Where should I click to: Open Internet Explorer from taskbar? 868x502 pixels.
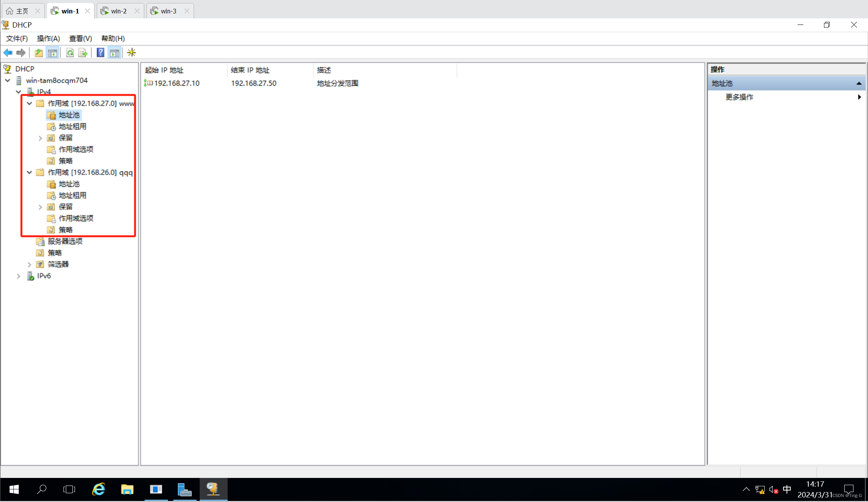pyautogui.click(x=98, y=489)
